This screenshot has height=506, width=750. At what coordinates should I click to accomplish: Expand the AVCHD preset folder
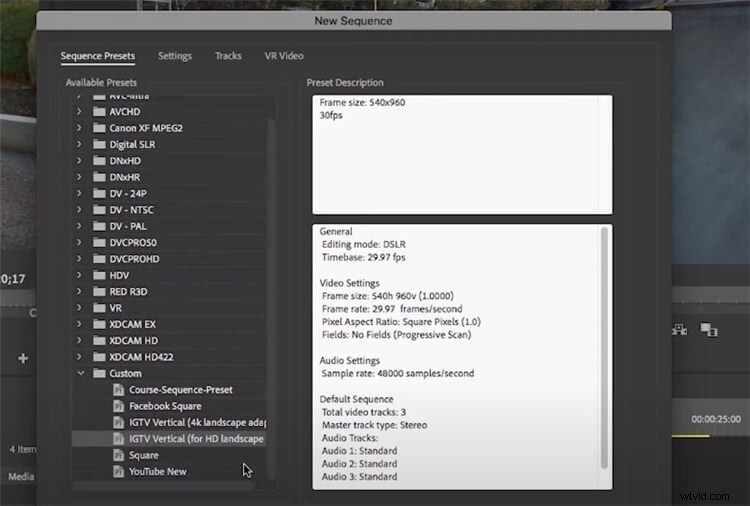[79, 111]
